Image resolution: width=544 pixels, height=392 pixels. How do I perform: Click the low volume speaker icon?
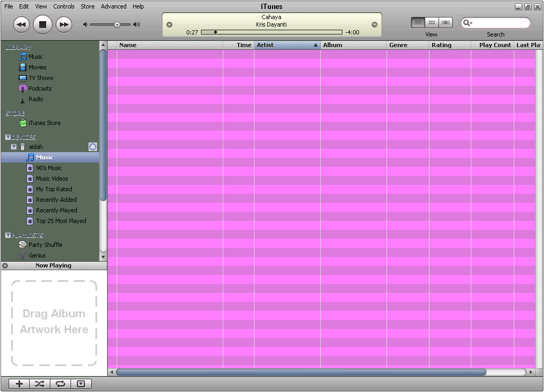click(85, 24)
